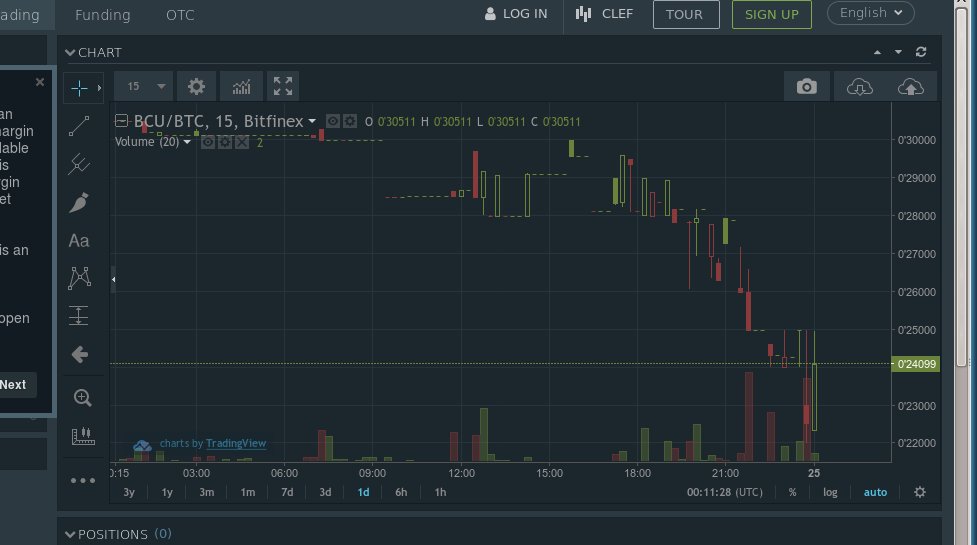Show more tools via three-dots icon
Image resolution: width=977 pixels, height=545 pixels.
(83, 480)
